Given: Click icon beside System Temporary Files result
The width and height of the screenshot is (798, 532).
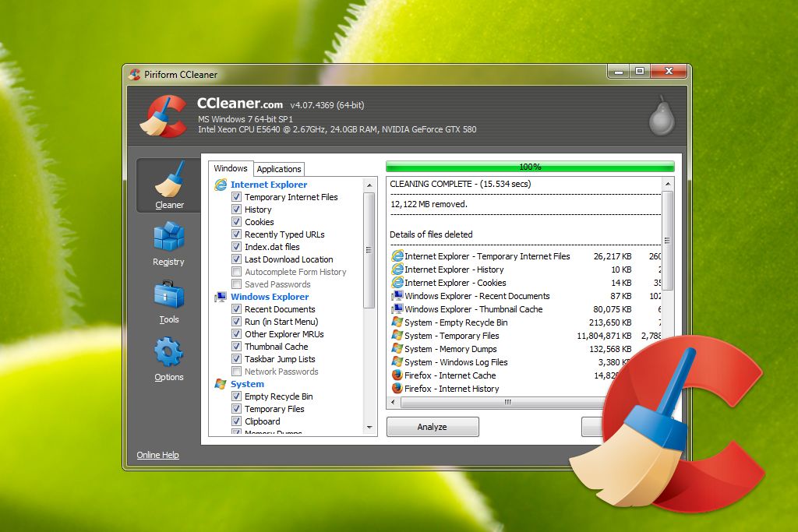Looking at the screenshot, I should coord(397,336).
